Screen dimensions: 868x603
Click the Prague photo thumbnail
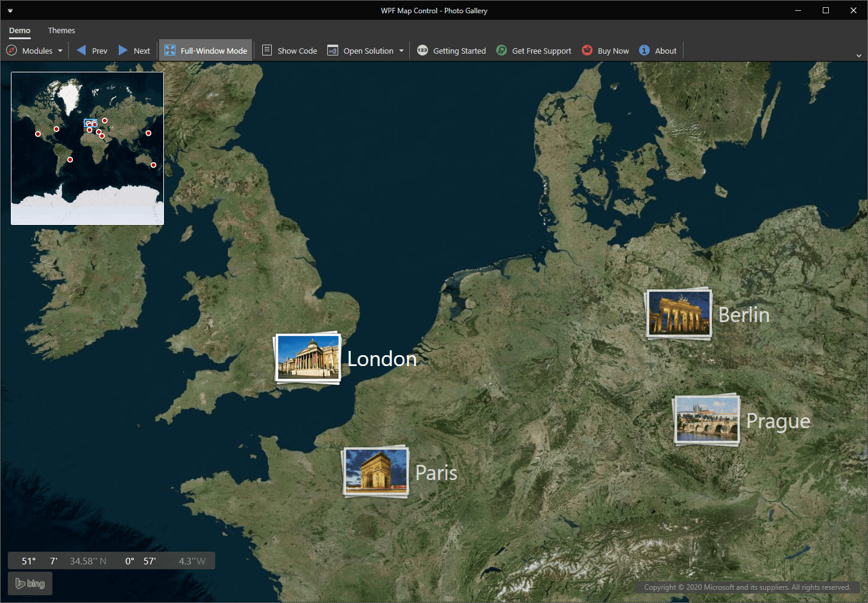(706, 420)
